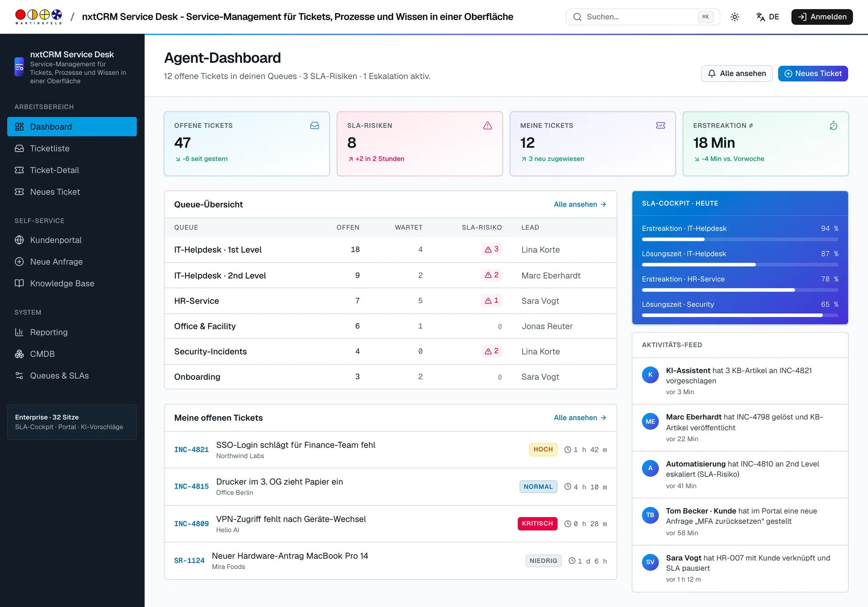Image resolution: width=868 pixels, height=607 pixels.
Task: Select the Onboarding queue row
Action: click(x=391, y=377)
